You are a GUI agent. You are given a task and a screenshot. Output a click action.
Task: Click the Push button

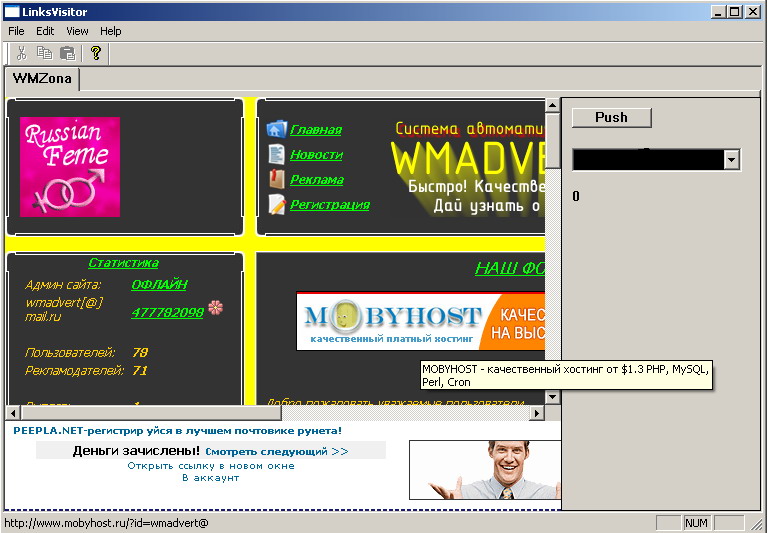click(x=611, y=117)
